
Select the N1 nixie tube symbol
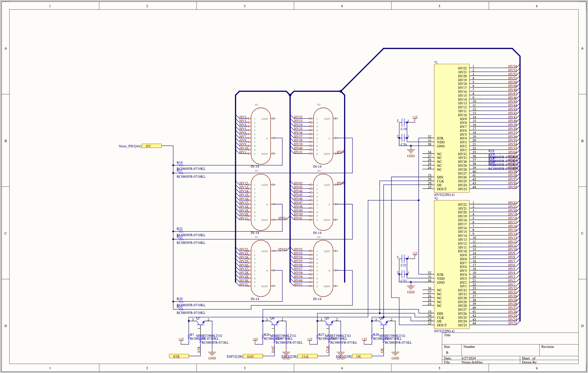pos(261,136)
